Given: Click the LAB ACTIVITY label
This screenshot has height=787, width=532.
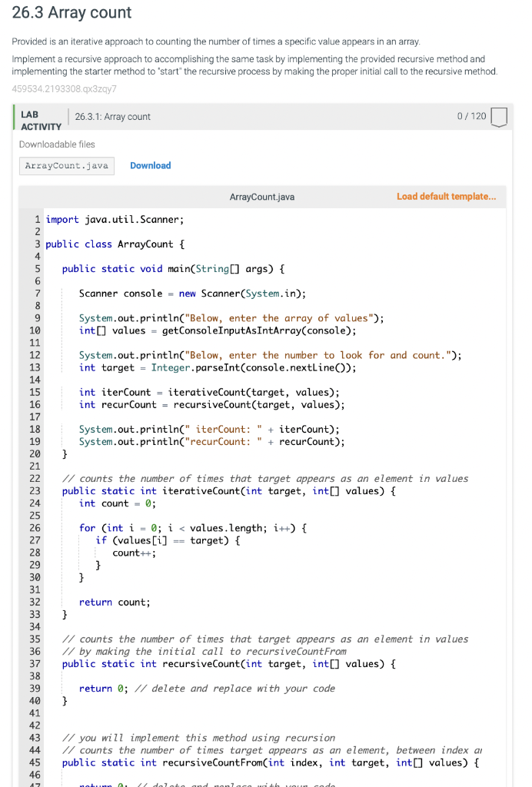Looking at the screenshot, I should [41, 121].
